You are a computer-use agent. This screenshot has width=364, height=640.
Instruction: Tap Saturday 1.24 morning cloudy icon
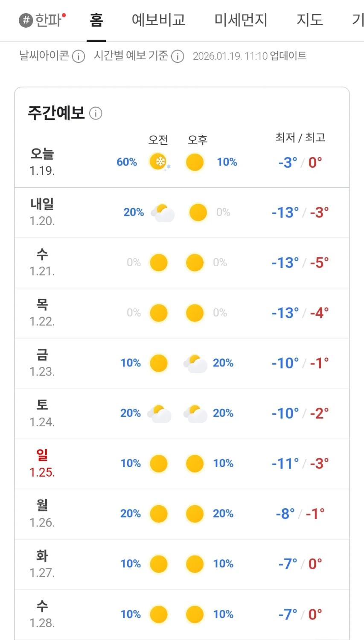click(159, 413)
